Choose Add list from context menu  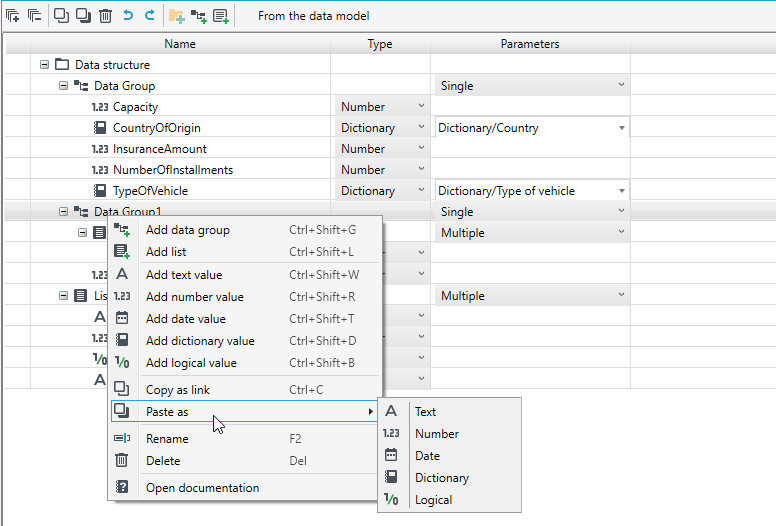pos(245,251)
